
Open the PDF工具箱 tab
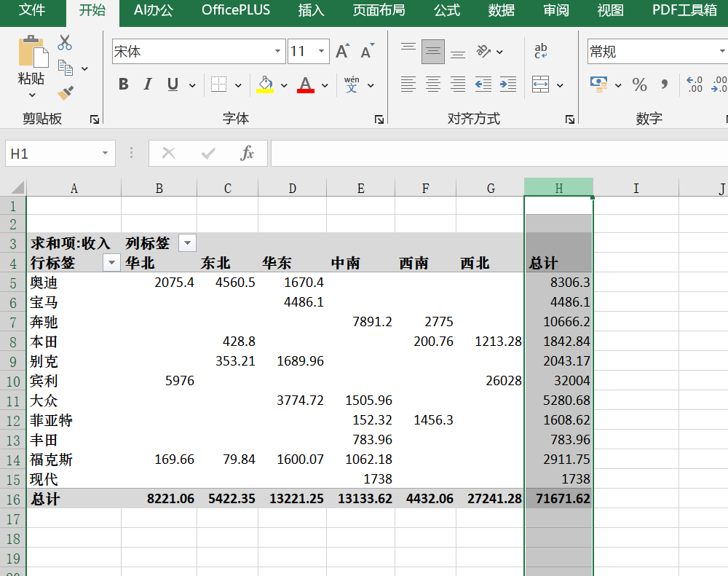(684, 9)
